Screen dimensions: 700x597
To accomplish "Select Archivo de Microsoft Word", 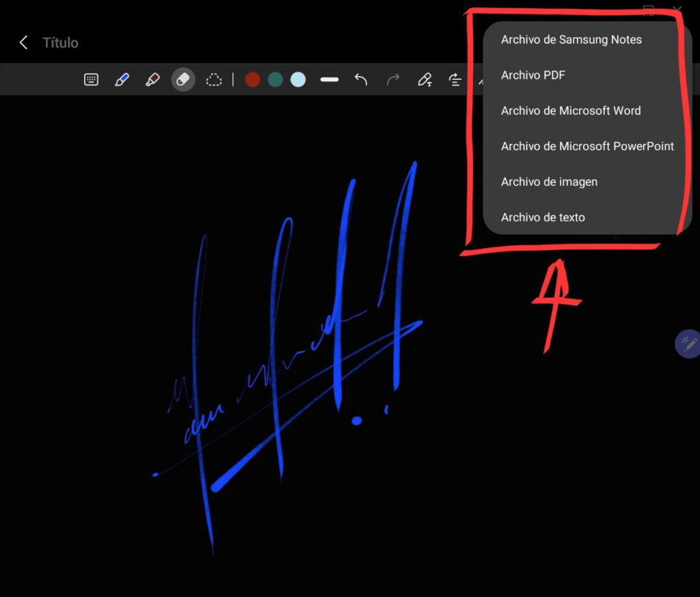I will [571, 111].
